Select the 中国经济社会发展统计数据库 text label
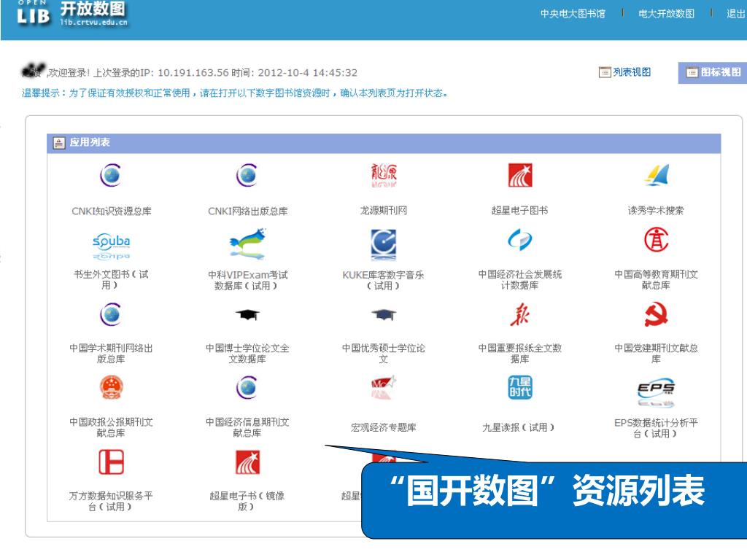The height and width of the screenshot is (560, 747). click(x=519, y=279)
